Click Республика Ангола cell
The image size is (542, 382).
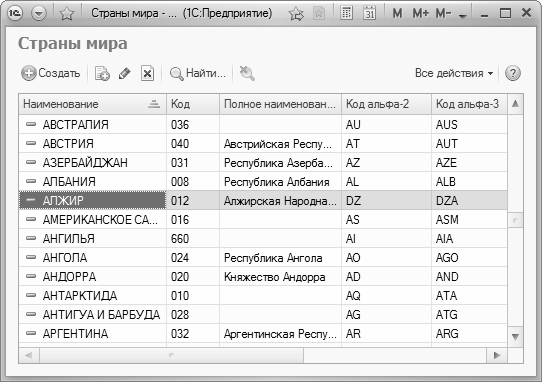point(280,258)
